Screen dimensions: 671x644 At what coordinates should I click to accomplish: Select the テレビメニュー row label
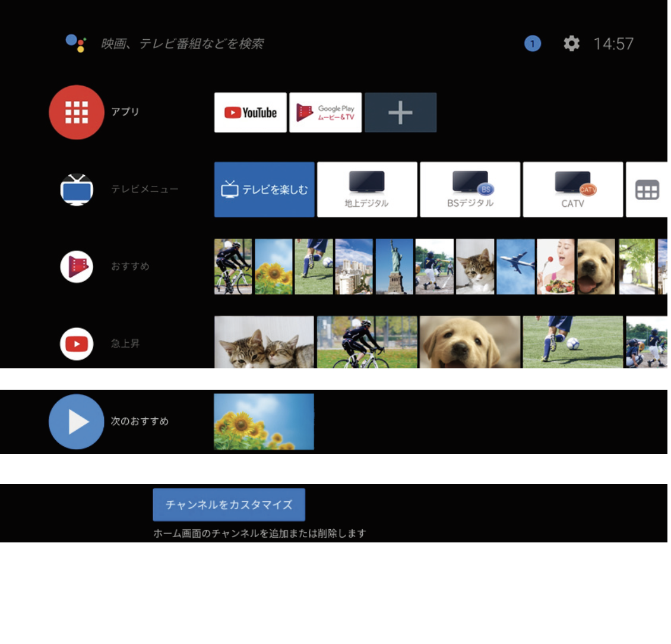(x=145, y=189)
